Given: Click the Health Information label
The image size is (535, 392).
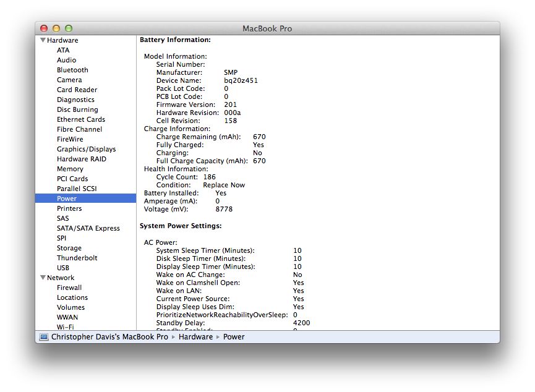Looking at the screenshot, I should click(x=176, y=169).
